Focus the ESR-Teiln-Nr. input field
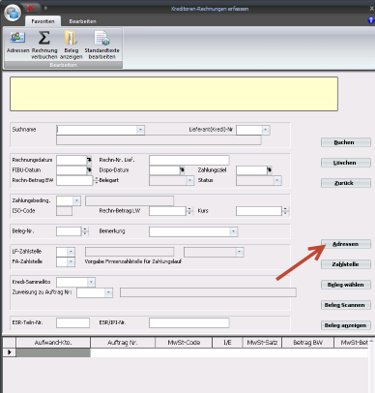 (73, 323)
